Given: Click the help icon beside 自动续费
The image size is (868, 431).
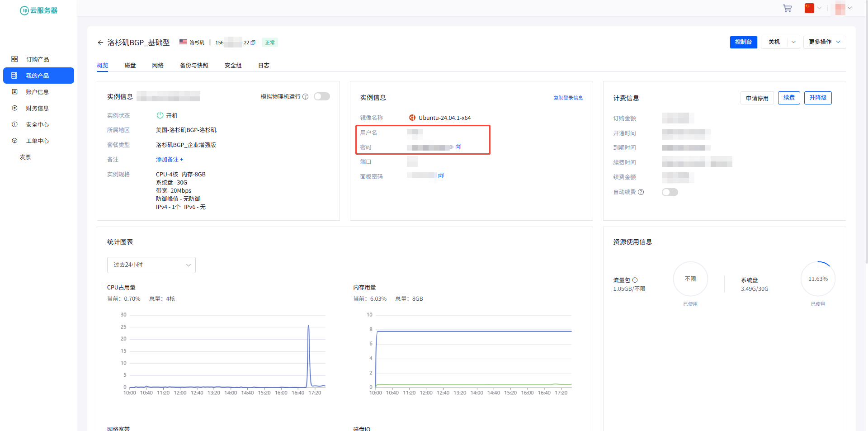Looking at the screenshot, I should point(641,192).
